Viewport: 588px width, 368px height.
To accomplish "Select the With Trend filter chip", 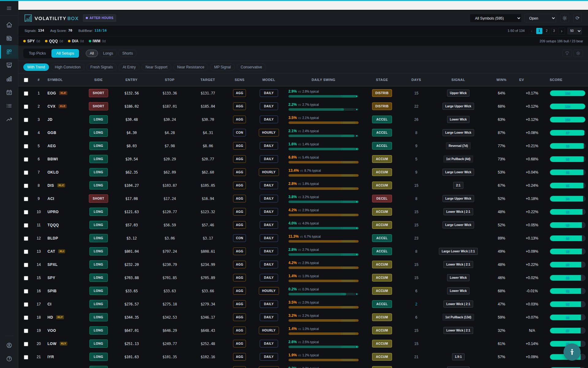I will (x=36, y=67).
